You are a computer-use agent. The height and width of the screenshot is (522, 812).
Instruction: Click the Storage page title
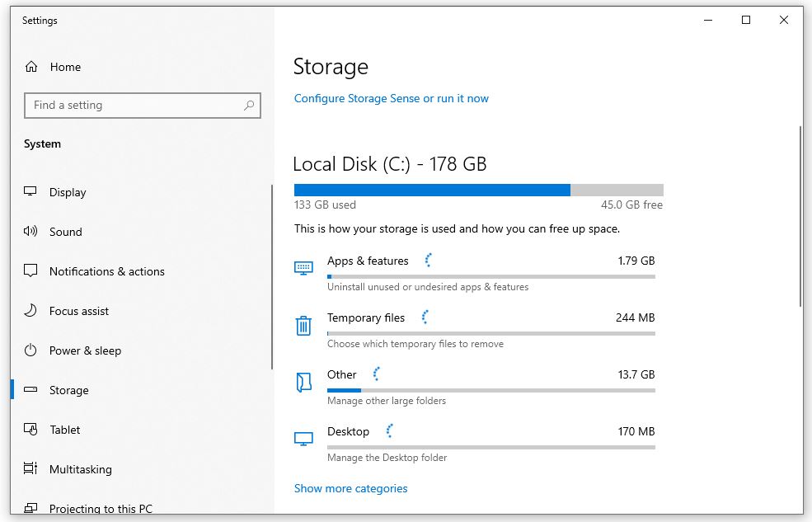tap(331, 67)
